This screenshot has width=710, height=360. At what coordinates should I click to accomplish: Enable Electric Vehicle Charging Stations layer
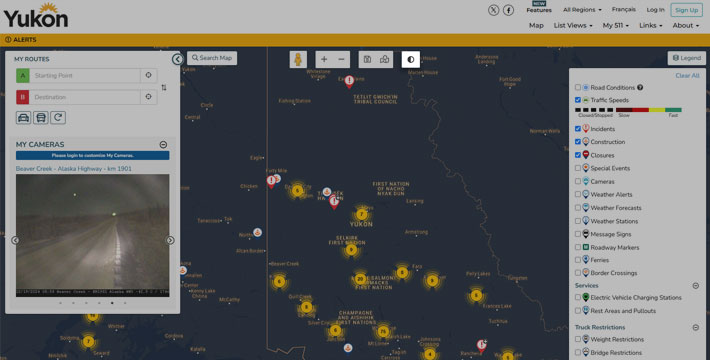(578, 298)
